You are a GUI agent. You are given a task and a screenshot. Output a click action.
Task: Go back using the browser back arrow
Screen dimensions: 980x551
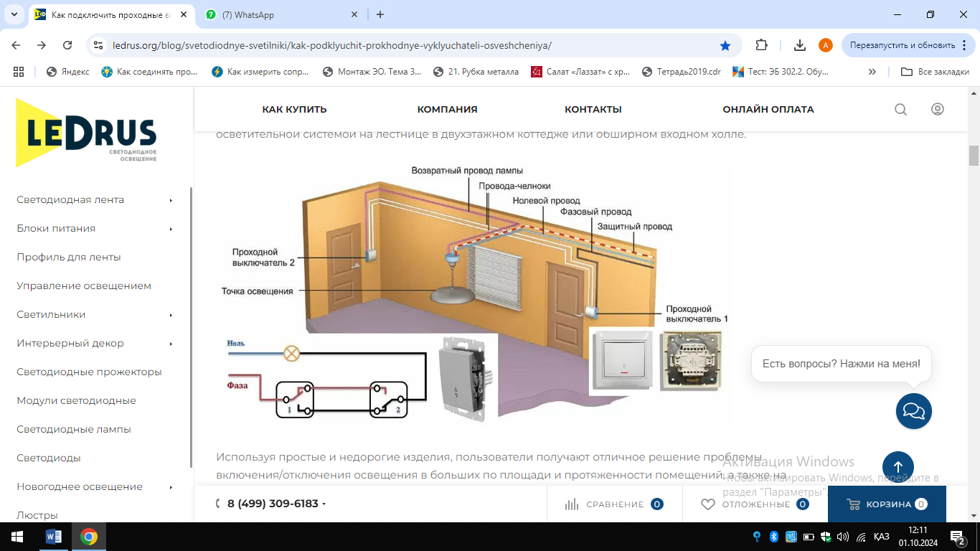(16, 45)
